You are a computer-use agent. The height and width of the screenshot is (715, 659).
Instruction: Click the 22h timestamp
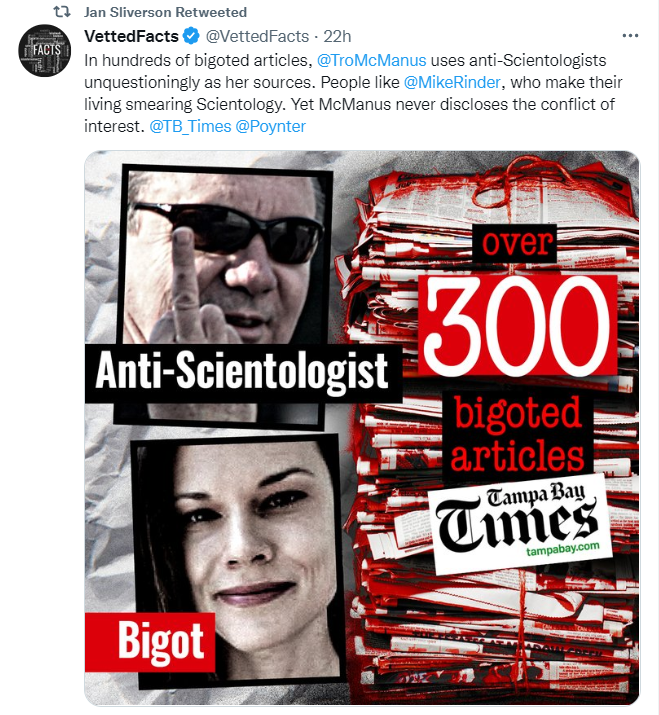click(337, 36)
